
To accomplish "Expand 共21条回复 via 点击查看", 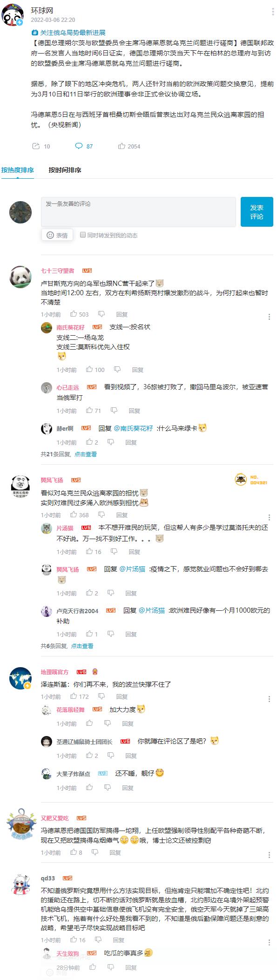I will [x=86, y=454].
